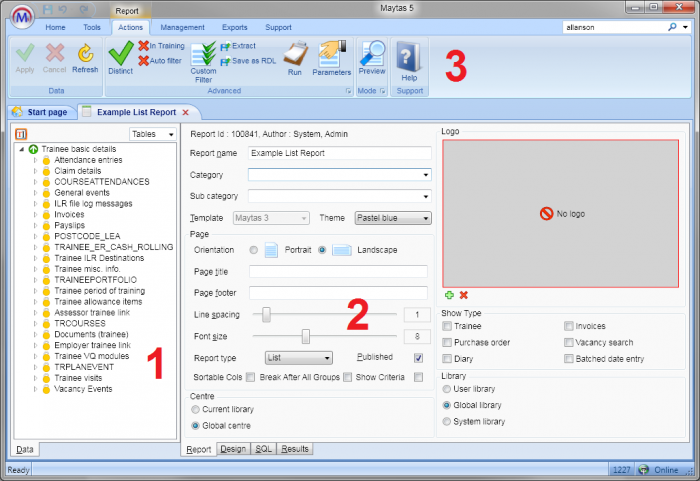Switch to the Management ribbon tab

[x=182, y=27]
